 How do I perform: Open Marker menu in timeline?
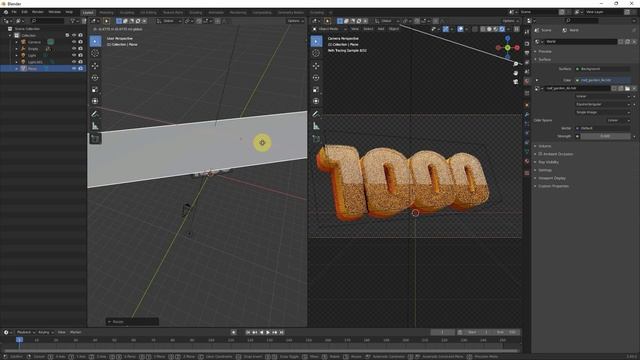pyautogui.click(x=76, y=332)
